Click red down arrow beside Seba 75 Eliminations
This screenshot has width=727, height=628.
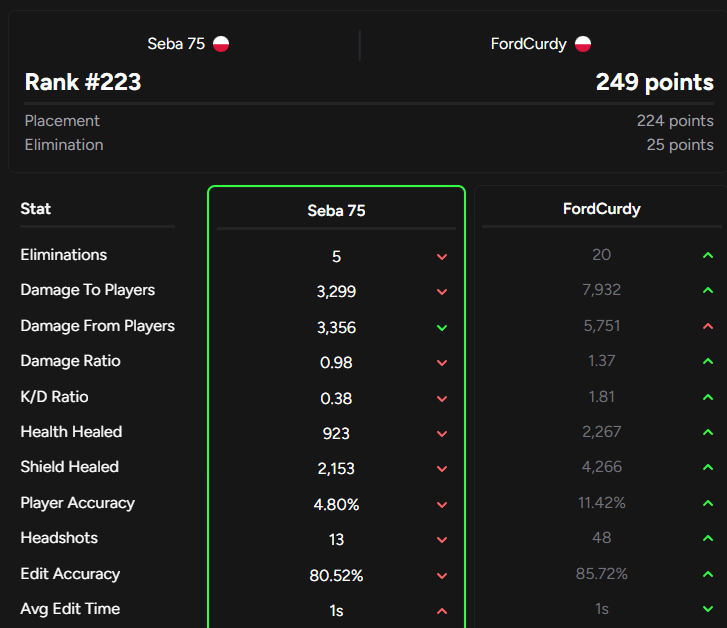coord(442,257)
